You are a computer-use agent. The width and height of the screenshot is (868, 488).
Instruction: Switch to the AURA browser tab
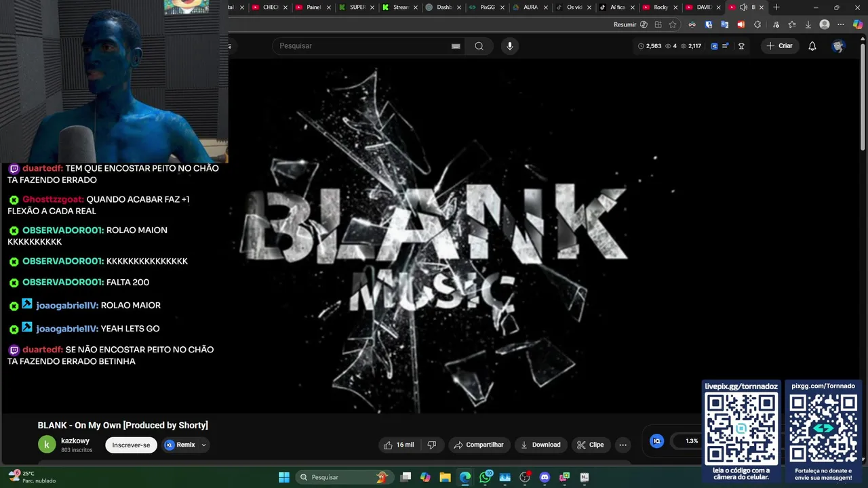tap(530, 7)
